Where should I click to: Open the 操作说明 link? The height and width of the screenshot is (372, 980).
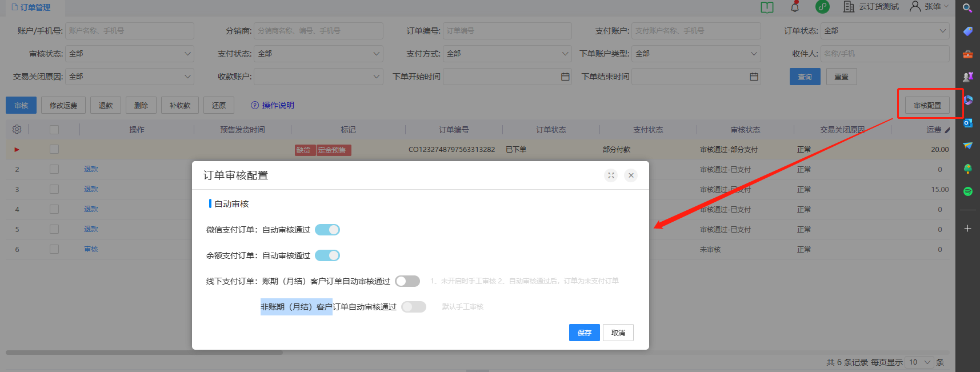point(278,105)
